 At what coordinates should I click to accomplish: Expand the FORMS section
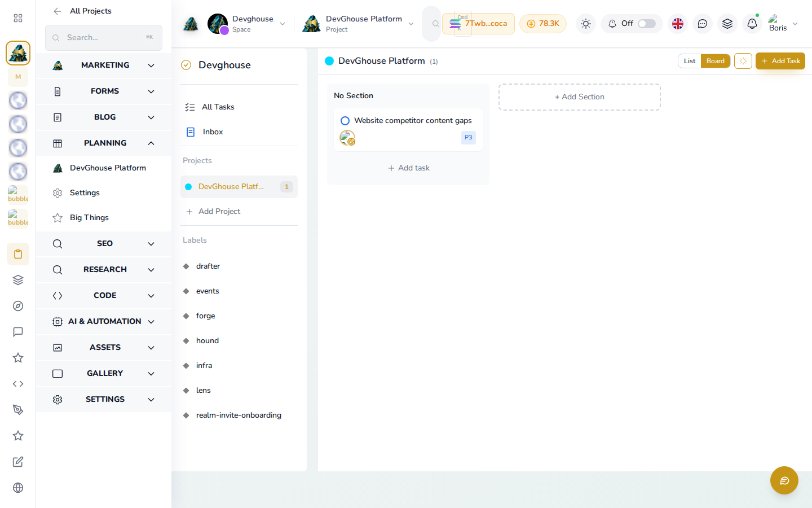[x=104, y=91]
